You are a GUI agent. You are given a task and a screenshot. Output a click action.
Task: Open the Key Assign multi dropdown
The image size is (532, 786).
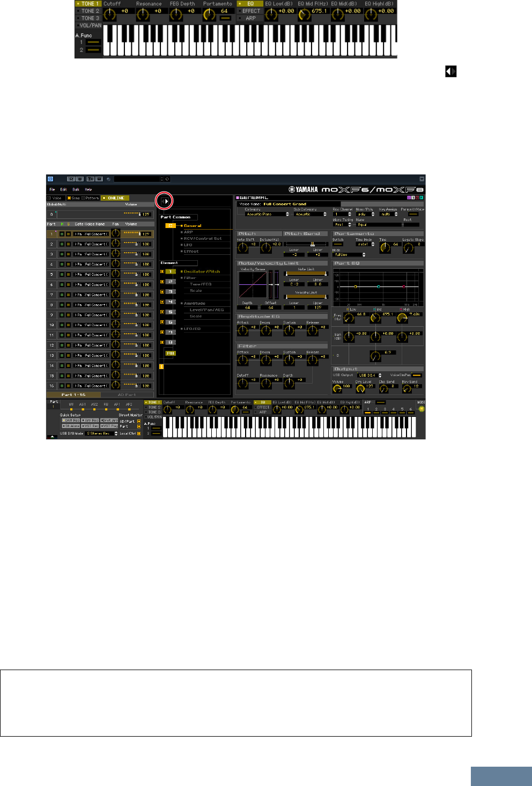click(x=389, y=214)
